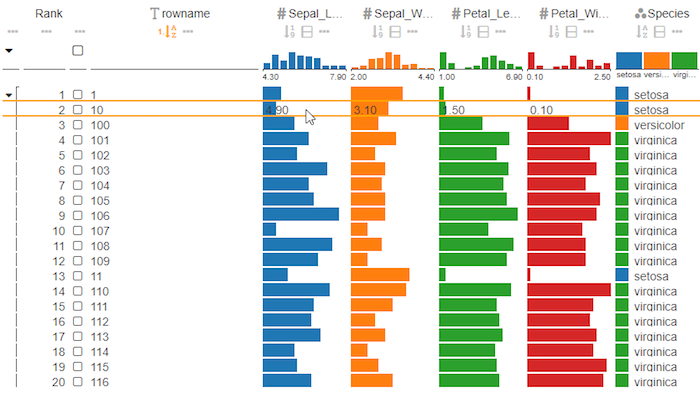This screenshot has width=700, height=398.
Task: Open Species column more options dots
Action: [677, 32]
